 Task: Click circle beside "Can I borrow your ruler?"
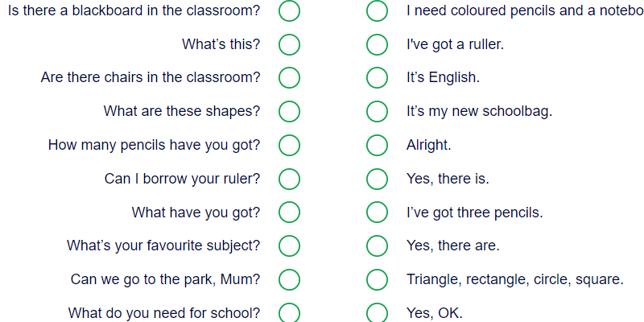pos(290,179)
